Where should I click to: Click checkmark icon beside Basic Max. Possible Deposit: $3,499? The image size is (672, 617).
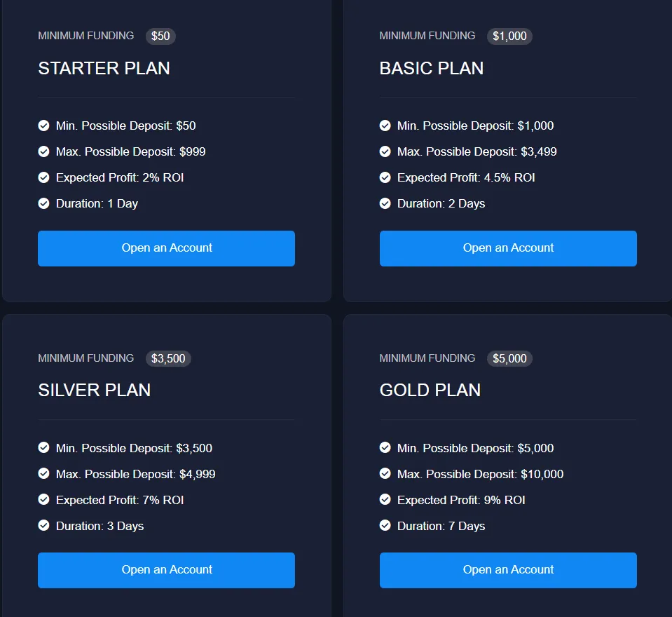(x=385, y=152)
